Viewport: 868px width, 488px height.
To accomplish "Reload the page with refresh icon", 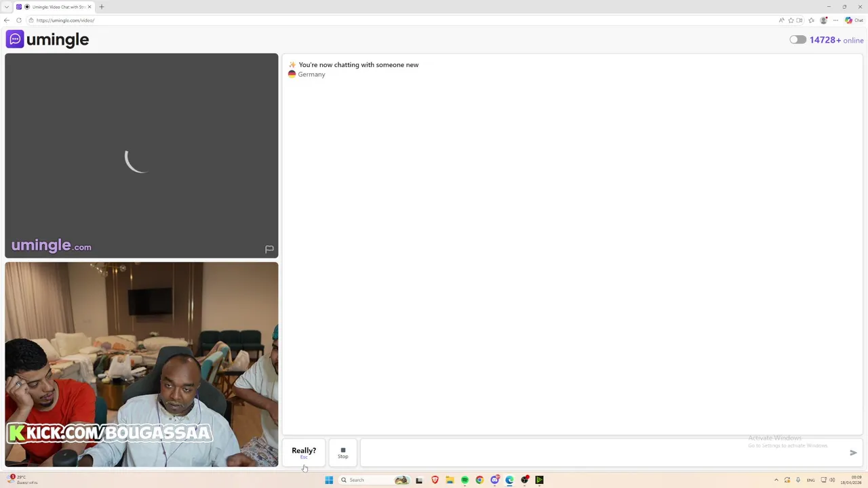I will (19, 20).
